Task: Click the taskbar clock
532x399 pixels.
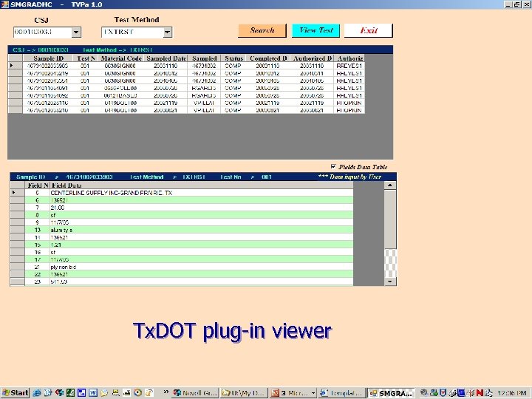Action: 511,393
